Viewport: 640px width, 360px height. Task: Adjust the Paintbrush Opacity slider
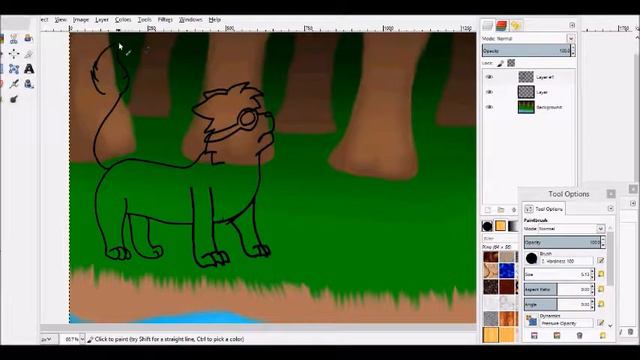(562, 242)
